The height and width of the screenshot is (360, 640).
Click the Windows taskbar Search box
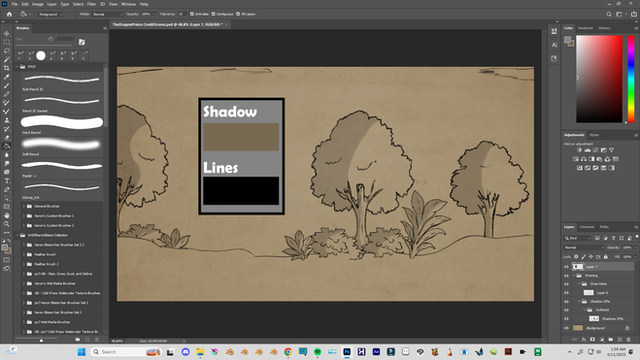pos(125,352)
